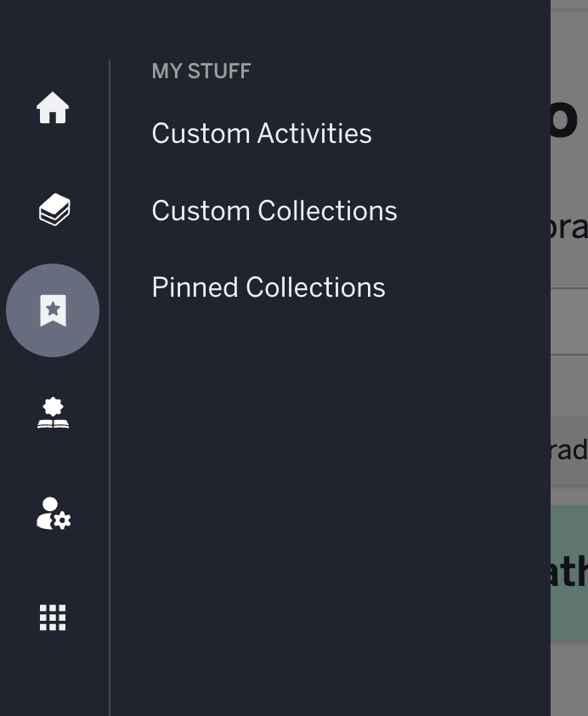Open Custom Collections
Viewport: 588px width, 716px height.
[274, 211]
